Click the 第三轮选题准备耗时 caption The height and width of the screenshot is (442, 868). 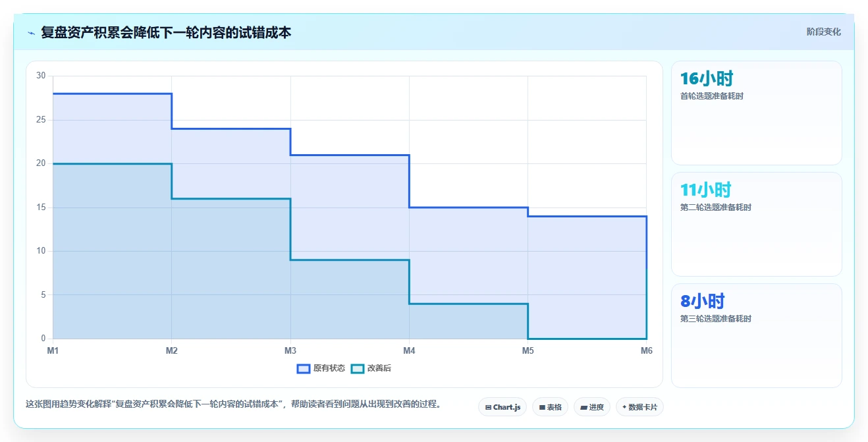(716, 319)
